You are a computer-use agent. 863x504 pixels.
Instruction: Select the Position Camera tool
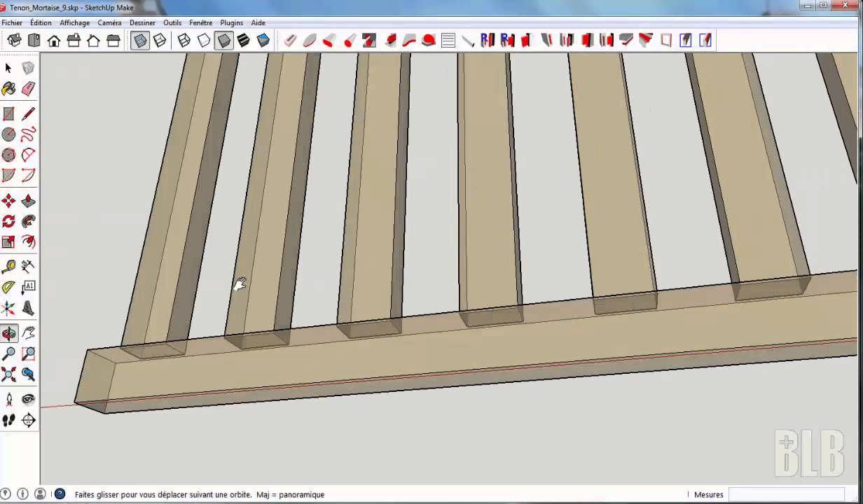tap(8, 399)
